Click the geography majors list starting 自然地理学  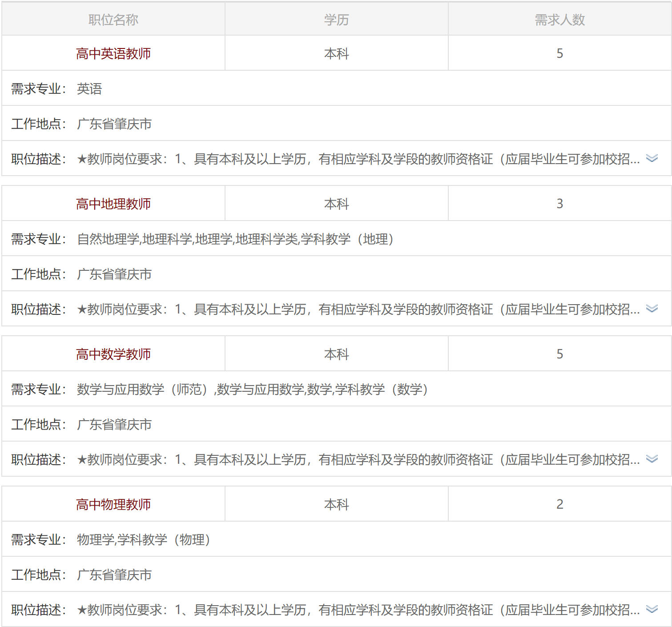[x=235, y=239]
